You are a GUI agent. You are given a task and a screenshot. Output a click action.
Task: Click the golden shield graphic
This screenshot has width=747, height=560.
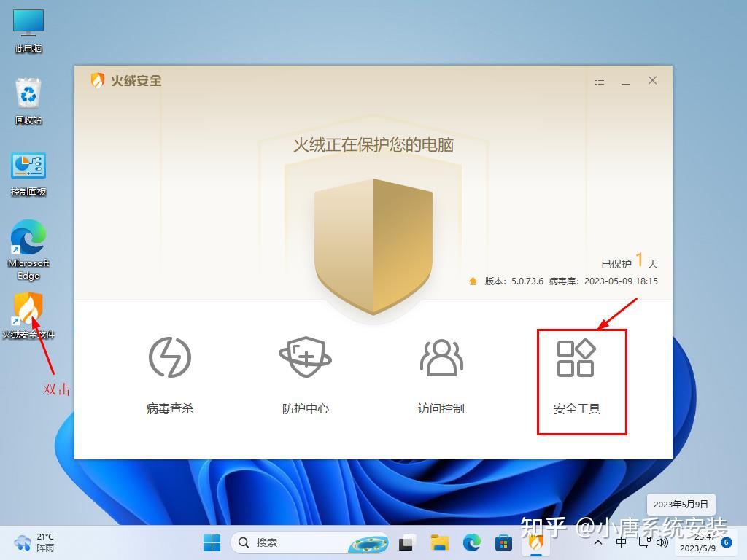pos(373,246)
